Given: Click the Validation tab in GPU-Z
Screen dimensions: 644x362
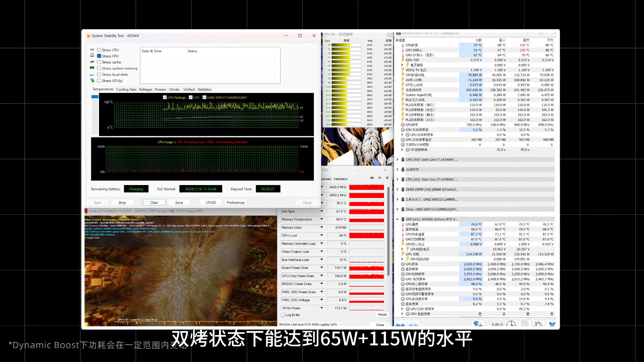Looking at the screenshot, I should point(341,179).
